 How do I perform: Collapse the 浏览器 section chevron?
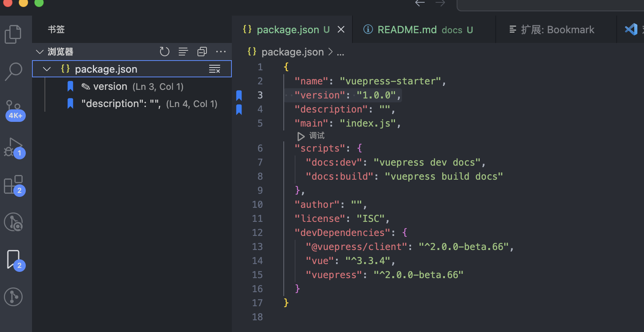(x=39, y=52)
